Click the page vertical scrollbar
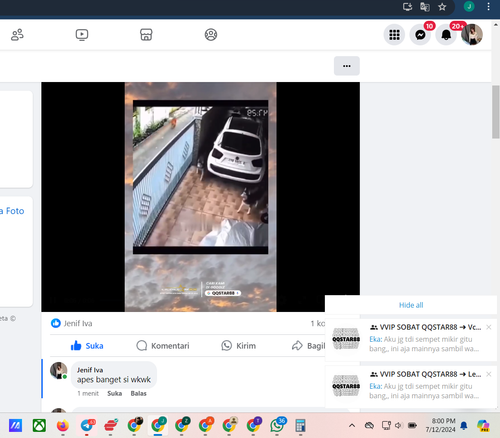The image size is (500, 438). click(496, 112)
